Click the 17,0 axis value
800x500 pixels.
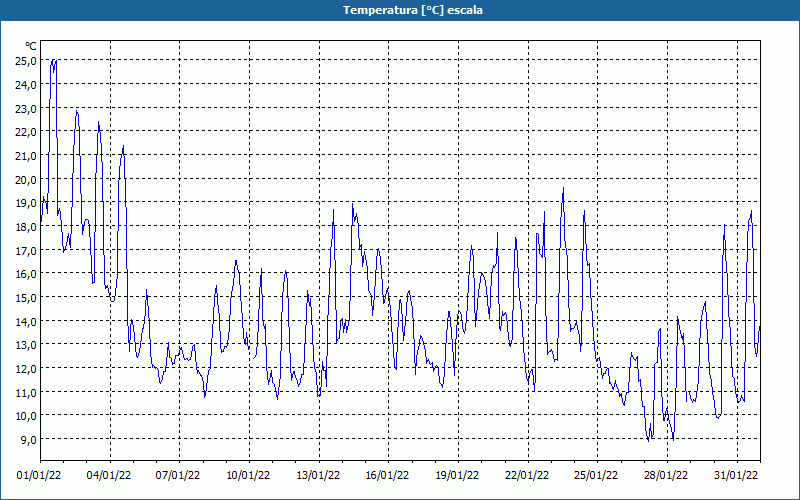(x=26, y=250)
